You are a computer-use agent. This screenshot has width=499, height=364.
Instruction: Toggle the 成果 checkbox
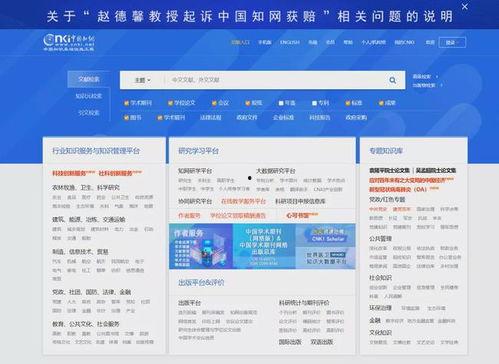pos(381,103)
